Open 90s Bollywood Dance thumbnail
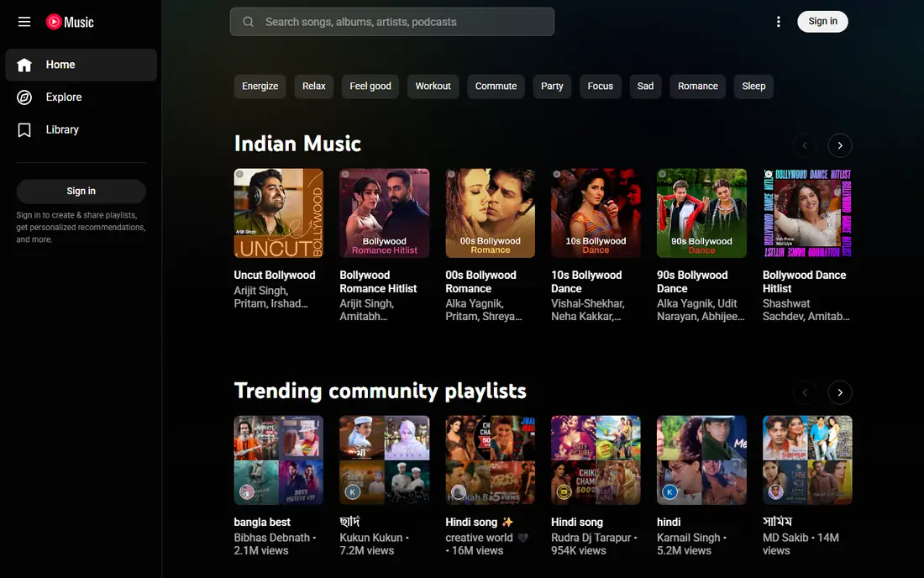The image size is (924, 578). click(702, 213)
